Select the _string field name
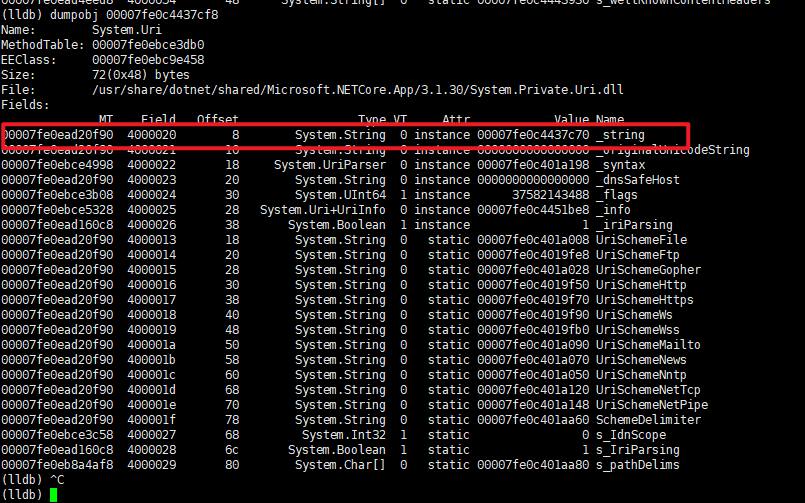This screenshot has height=503, width=805. pos(620,135)
